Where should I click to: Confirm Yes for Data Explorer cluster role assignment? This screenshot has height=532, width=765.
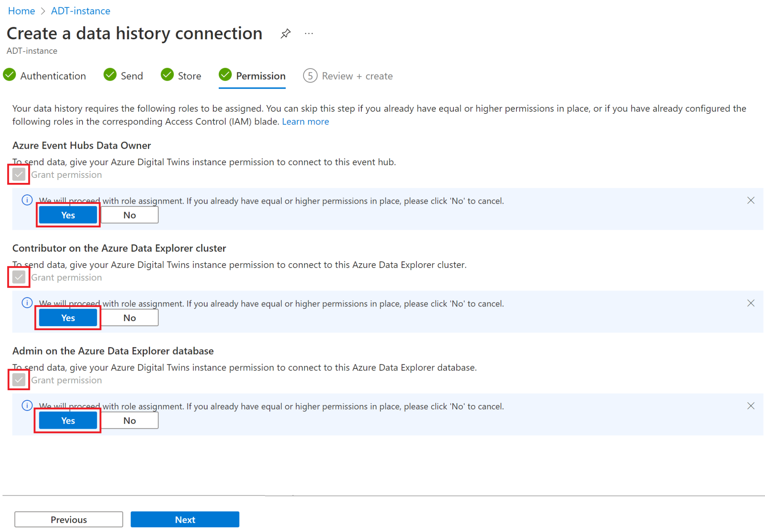coord(68,318)
